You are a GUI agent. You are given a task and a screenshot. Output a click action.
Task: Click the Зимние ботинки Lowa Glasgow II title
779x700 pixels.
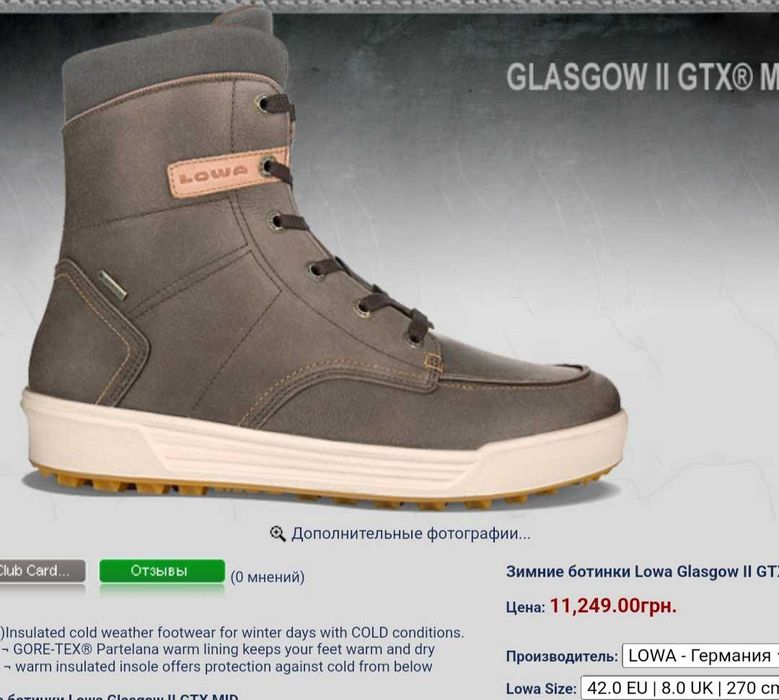point(642,572)
